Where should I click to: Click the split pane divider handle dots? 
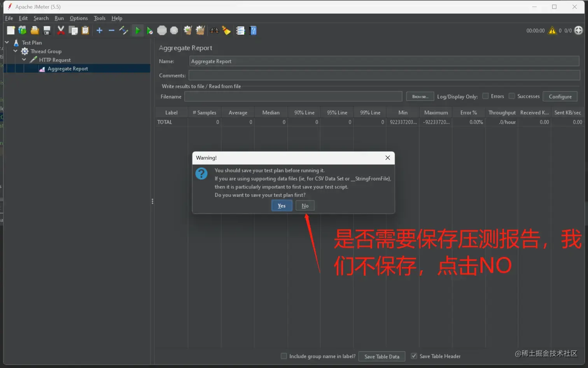[x=152, y=201]
